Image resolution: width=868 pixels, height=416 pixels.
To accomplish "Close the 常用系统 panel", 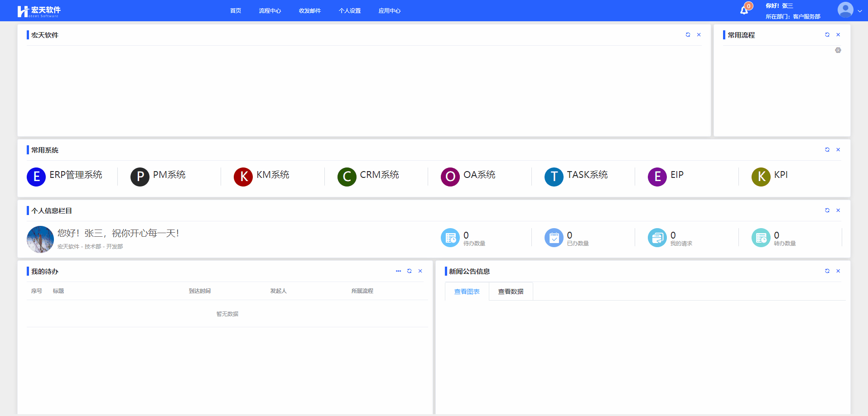I will 838,150.
